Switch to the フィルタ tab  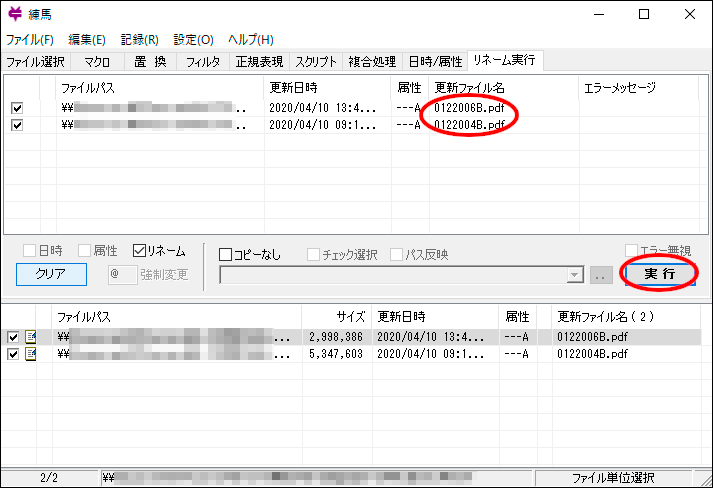coord(203,61)
